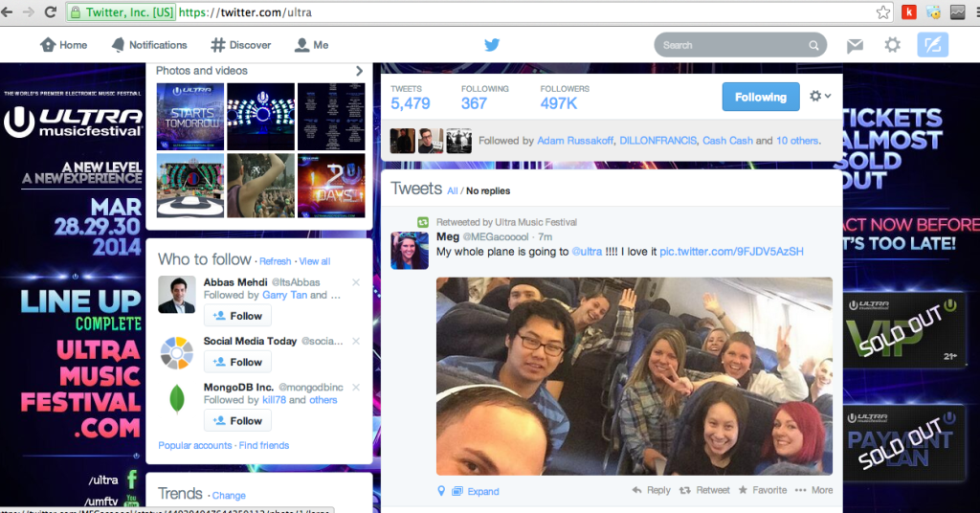
Task: Click the browser forward arrow
Action: click(x=28, y=11)
